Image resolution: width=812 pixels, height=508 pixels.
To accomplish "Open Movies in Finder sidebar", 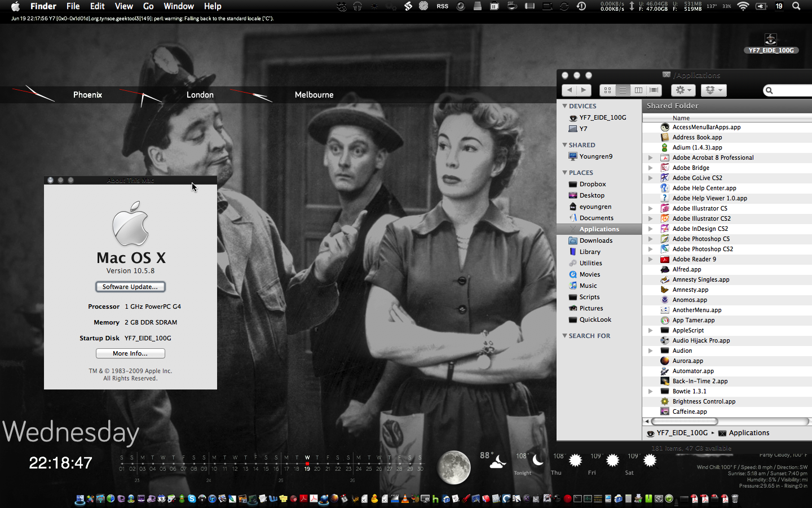I will coord(599,274).
